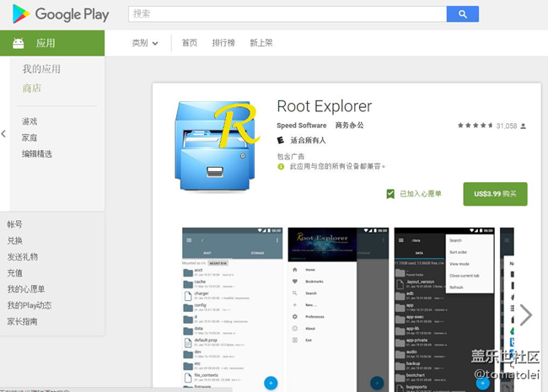Viewport: 548px width, 392px height.
Task: Go to the 首页 tab
Action: point(190,43)
